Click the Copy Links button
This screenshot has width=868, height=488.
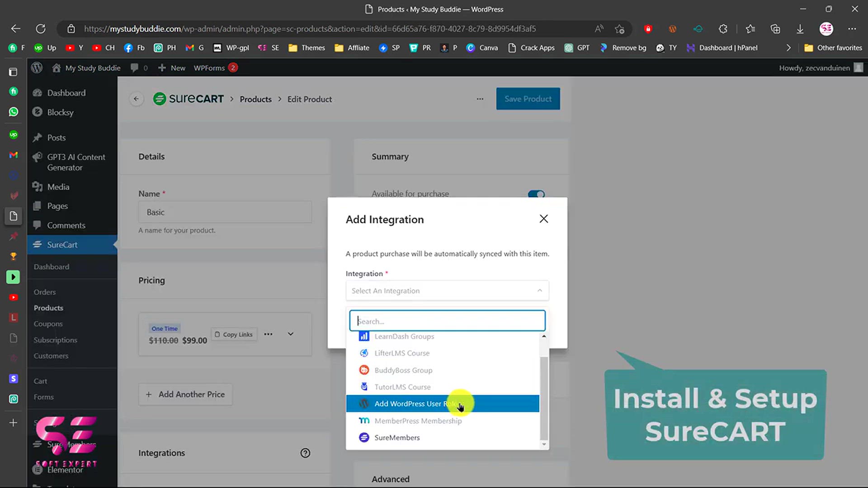click(234, 334)
